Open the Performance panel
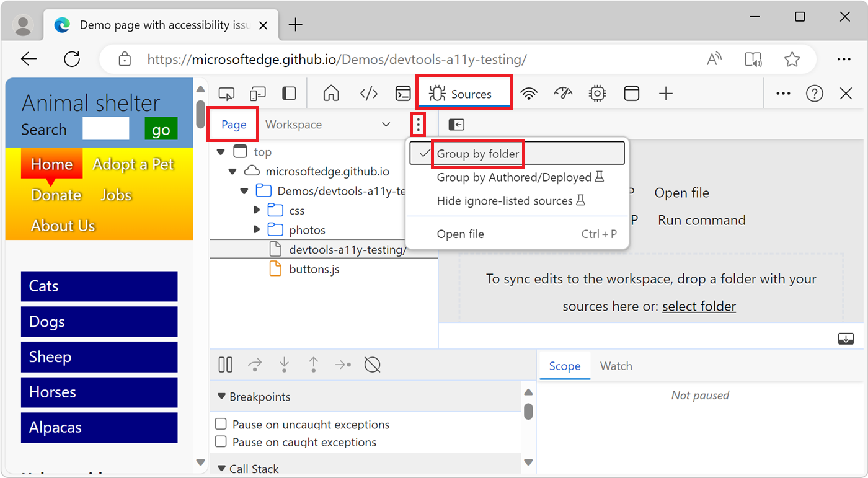 (563, 93)
